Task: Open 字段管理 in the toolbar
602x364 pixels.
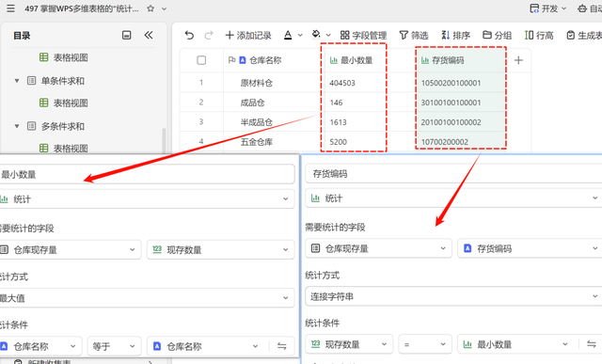Action: [x=364, y=36]
